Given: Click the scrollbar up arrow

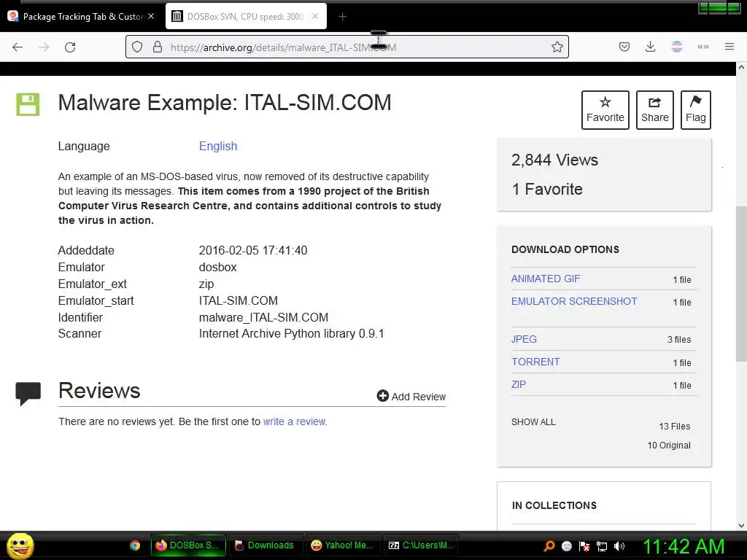Looking at the screenshot, I should point(741,68).
